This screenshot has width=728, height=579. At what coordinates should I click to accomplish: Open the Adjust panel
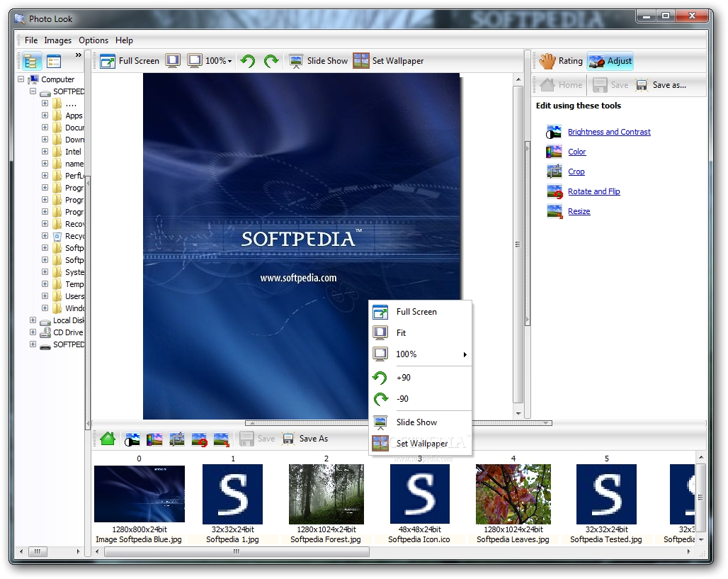point(610,61)
